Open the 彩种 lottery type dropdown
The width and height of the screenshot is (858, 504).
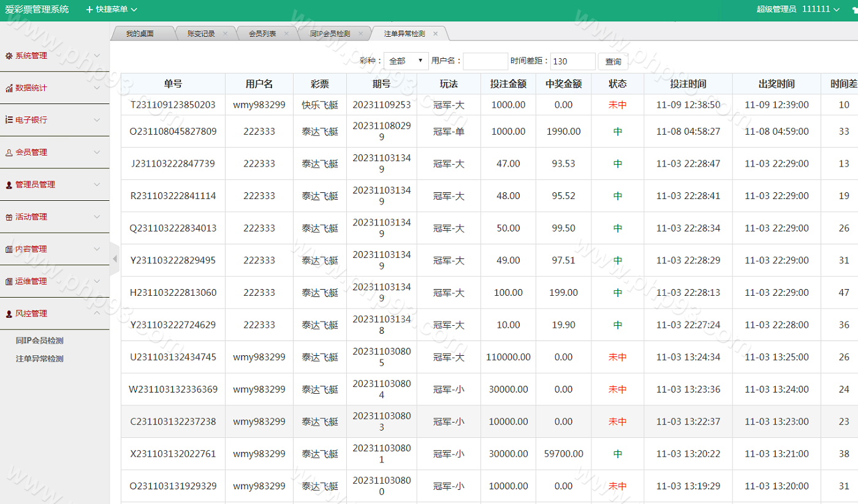tap(406, 61)
